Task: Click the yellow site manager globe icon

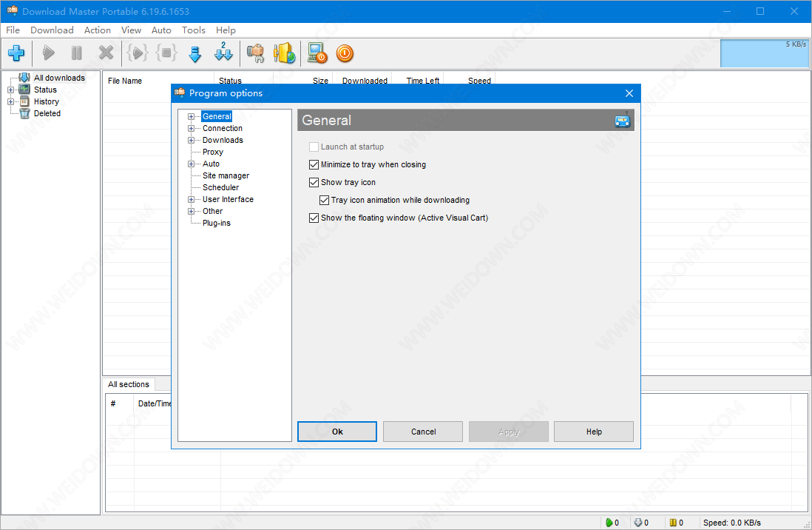Action: click(x=284, y=53)
